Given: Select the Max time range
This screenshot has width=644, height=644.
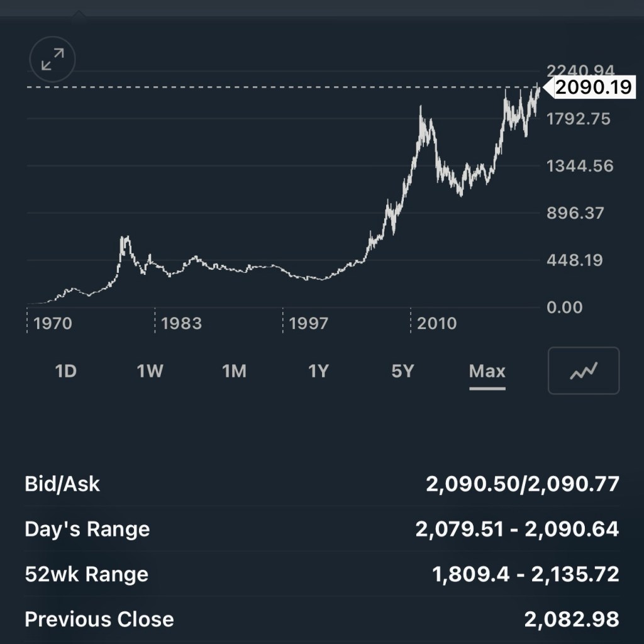Looking at the screenshot, I should pos(487,371).
